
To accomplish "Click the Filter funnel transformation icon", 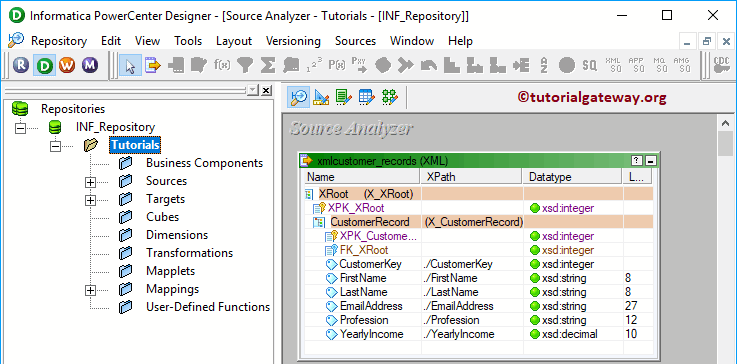I will point(245,65).
